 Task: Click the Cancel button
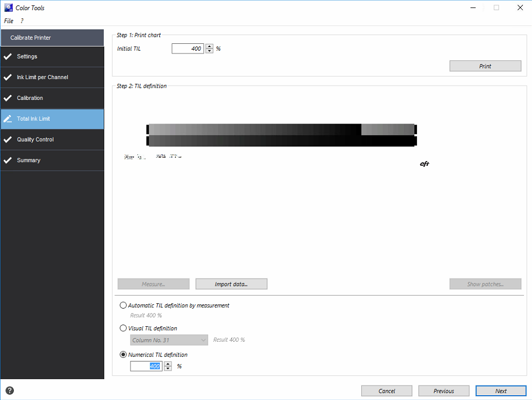[x=387, y=391]
